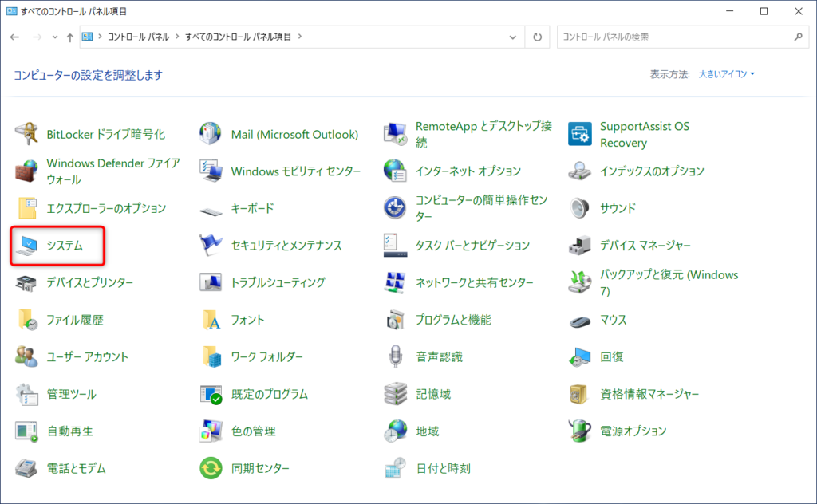Click the 記憶域 drives icon
817x504 pixels.
click(395, 394)
